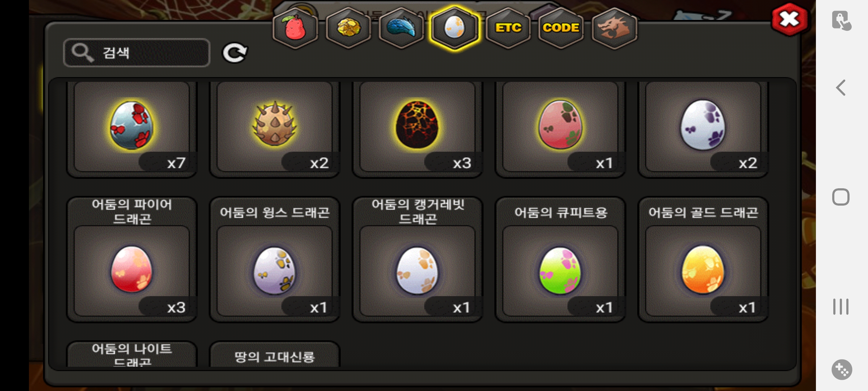Pick the blue egg with red spots x7
Viewport: 868px width, 391px height.
tap(132, 127)
